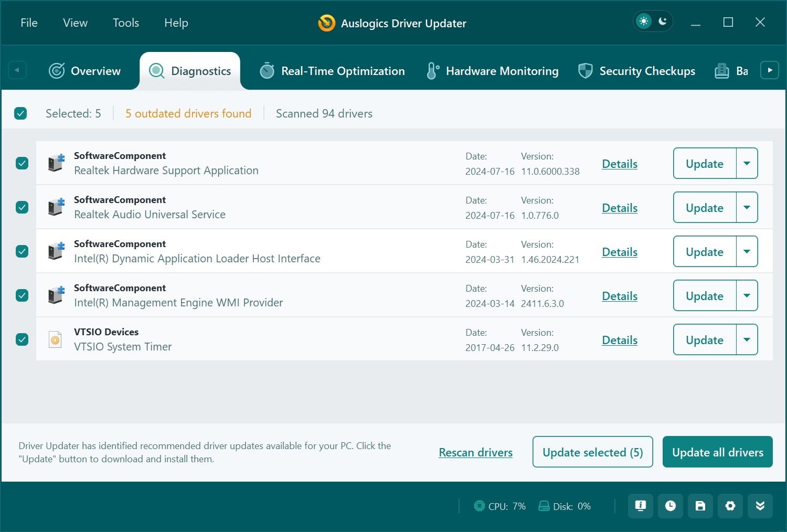Click the 'Scanned 94 drivers' text

(x=324, y=113)
